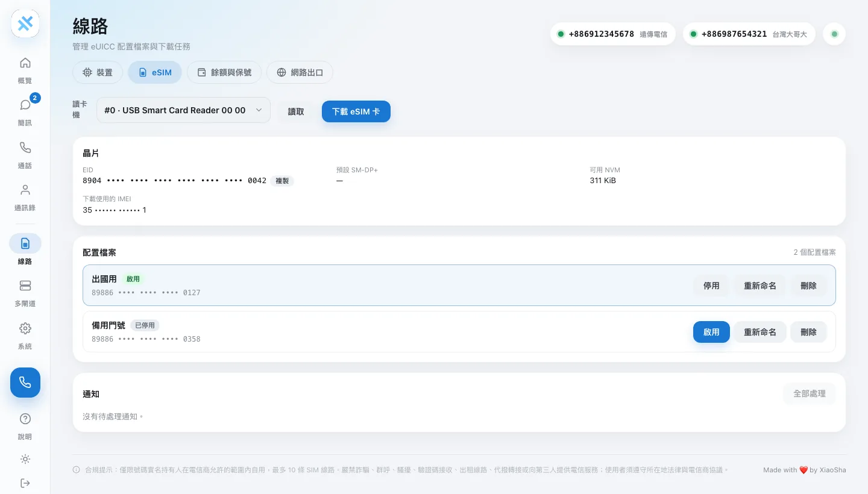868x494 pixels.
Task: Select the +886912345678 遠傳電信 line chip
Action: tap(612, 34)
